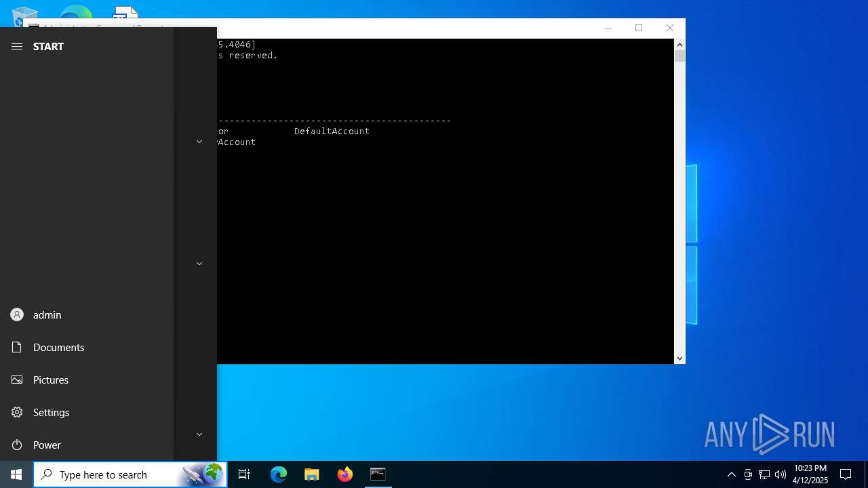The image size is (868, 488).
Task: Open the Power options
Action: pyautogui.click(x=87, y=445)
